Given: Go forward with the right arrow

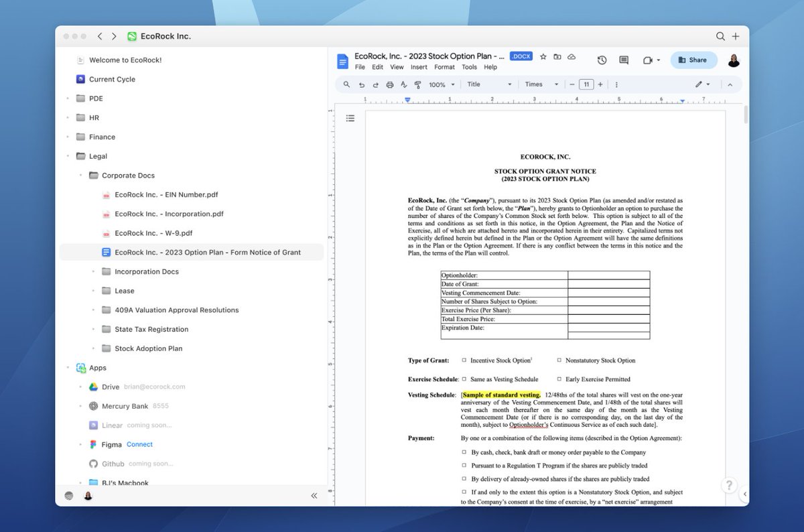Looking at the screenshot, I should click(x=114, y=36).
